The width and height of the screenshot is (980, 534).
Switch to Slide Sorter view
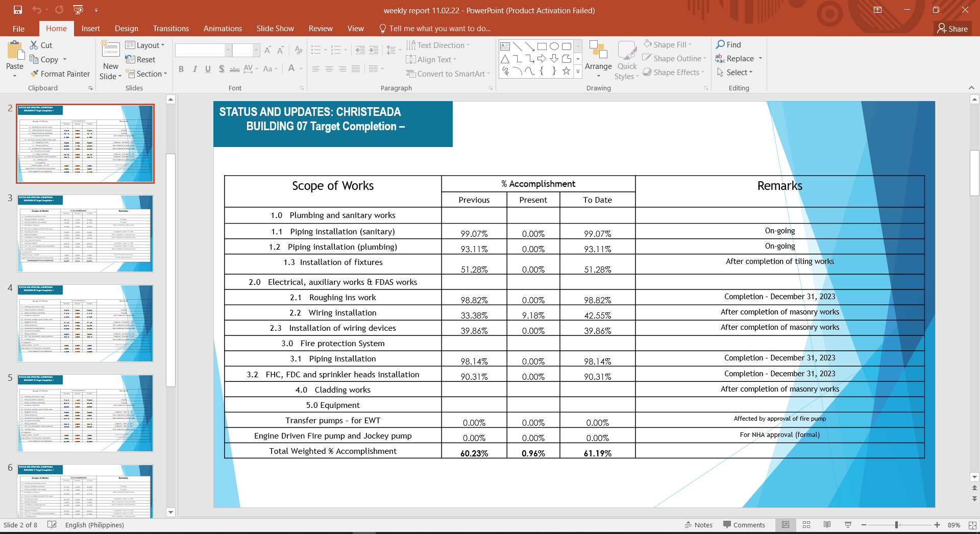coord(806,525)
